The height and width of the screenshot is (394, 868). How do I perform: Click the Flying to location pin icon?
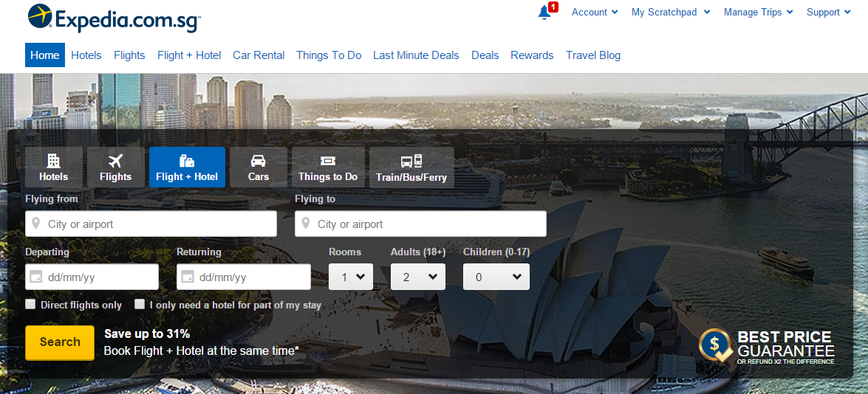306,224
